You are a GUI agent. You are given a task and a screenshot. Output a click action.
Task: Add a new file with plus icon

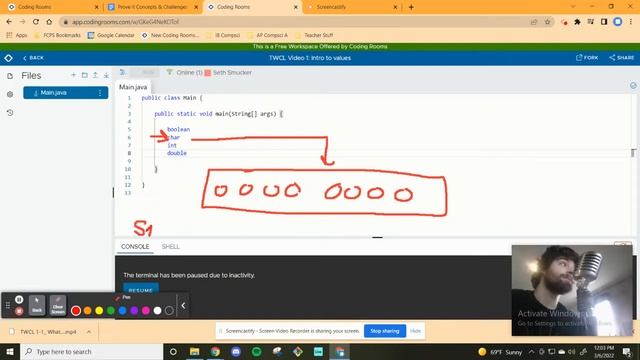[x=73, y=75]
